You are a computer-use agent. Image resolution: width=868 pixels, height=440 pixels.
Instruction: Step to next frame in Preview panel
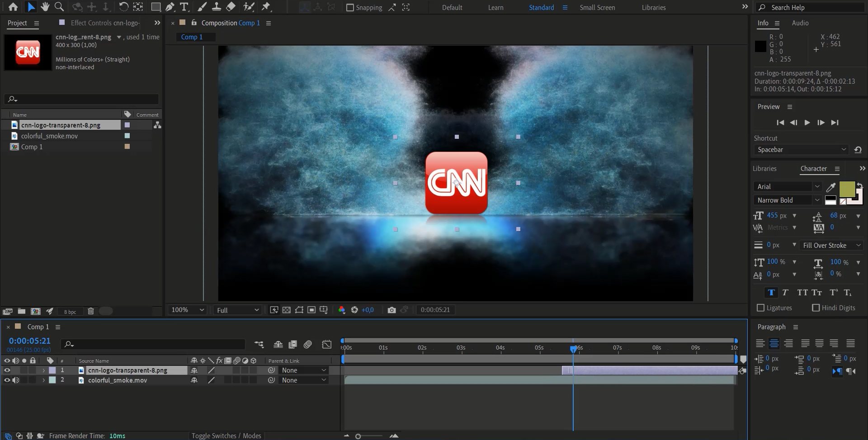coord(821,123)
